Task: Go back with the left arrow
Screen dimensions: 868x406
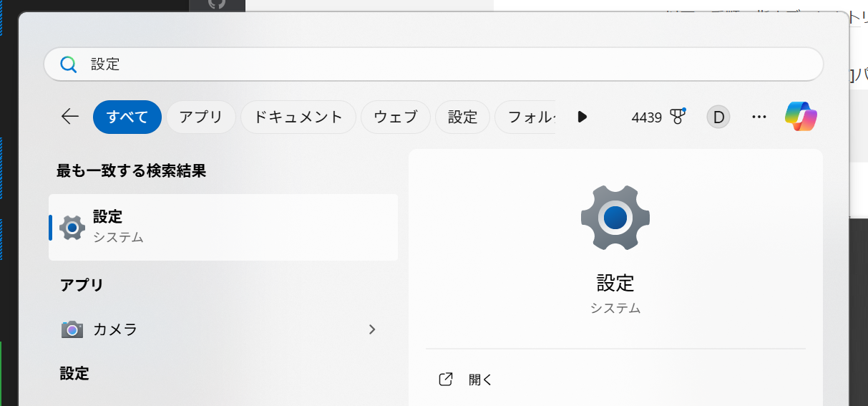Action: [x=70, y=117]
